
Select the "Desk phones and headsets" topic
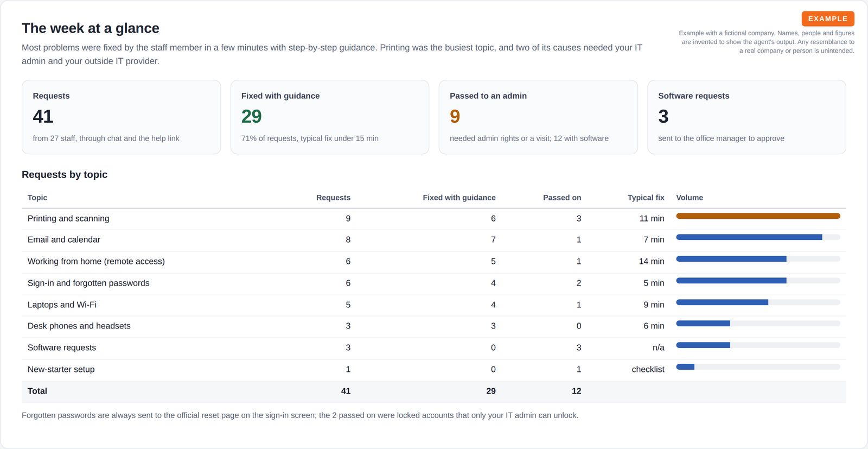[79, 326]
